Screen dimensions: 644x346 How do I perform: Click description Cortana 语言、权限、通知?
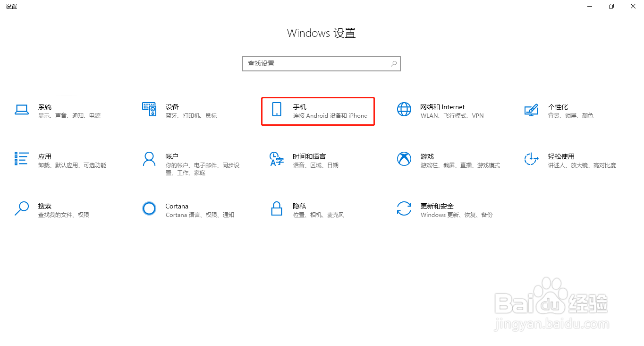(200, 215)
